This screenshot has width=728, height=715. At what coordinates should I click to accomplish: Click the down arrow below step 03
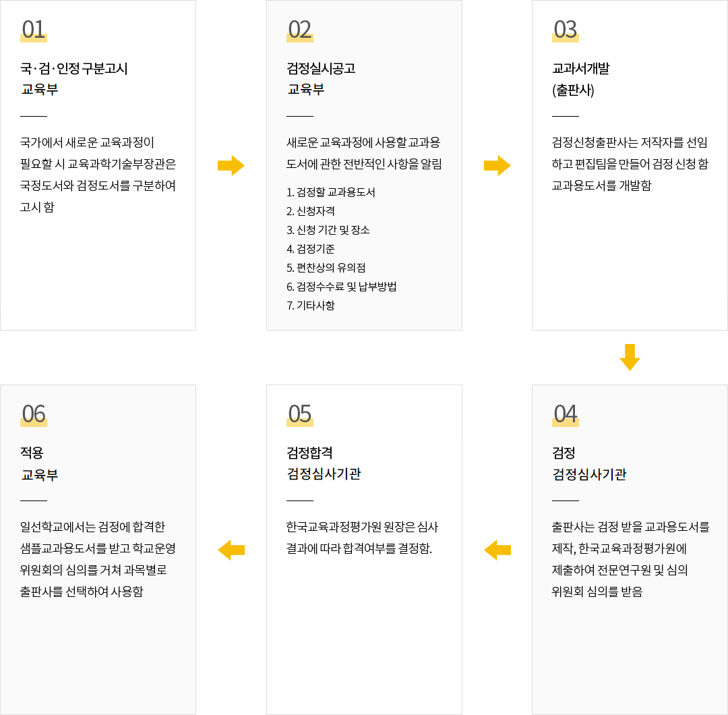(630, 357)
